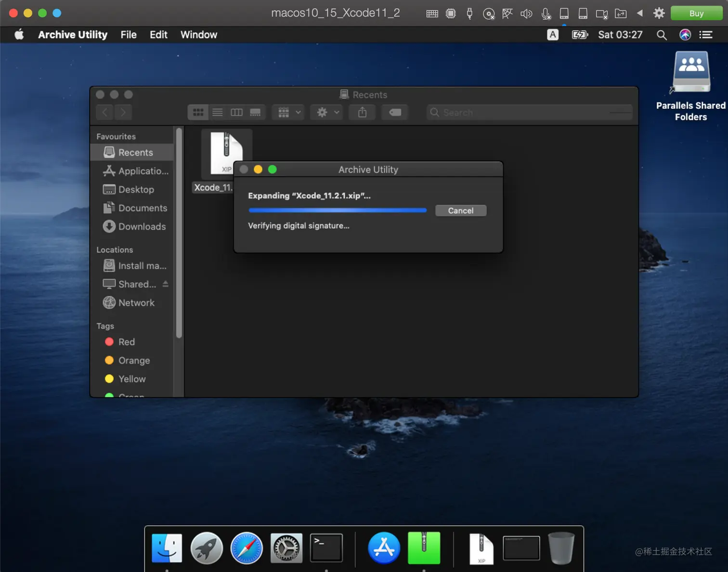Click the camera icon in title bar
Viewport: 728px width, 572px height.
pos(602,13)
